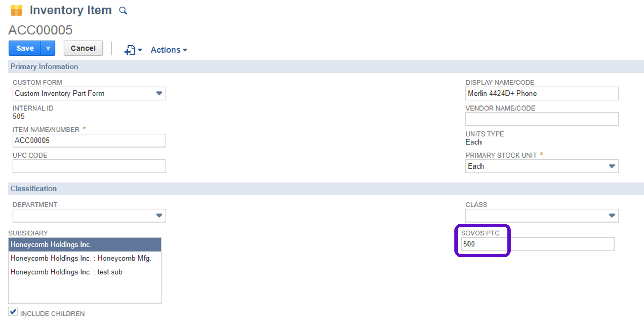Click the orange Inventory Item box icon

click(x=16, y=11)
